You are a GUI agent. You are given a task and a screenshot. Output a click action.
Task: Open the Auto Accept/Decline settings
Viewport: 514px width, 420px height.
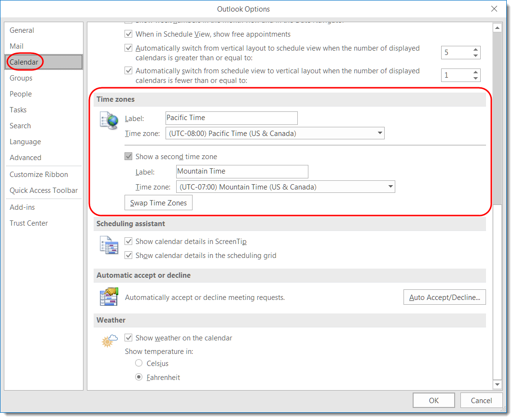(x=444, y=298)
